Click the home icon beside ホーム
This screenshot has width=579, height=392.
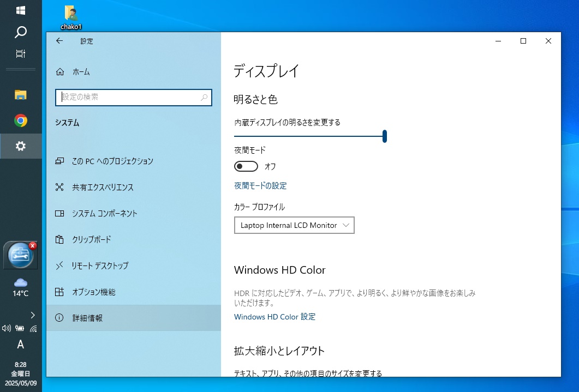click(60, 72)
